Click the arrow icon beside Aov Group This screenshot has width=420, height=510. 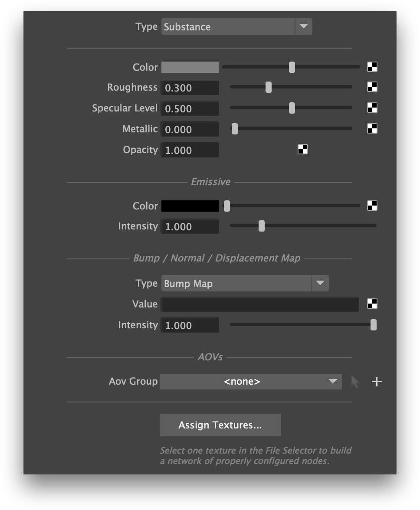(355, 382)
